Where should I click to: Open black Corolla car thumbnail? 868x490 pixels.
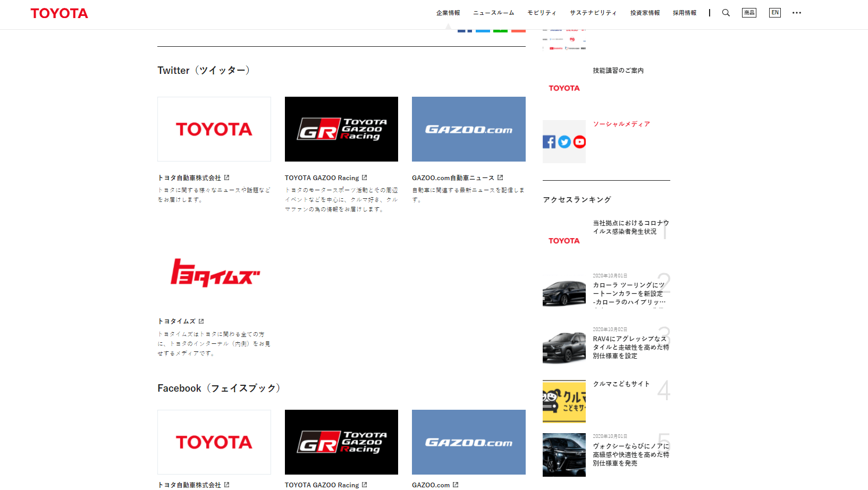pyautogui.click(x=564, y=294)
